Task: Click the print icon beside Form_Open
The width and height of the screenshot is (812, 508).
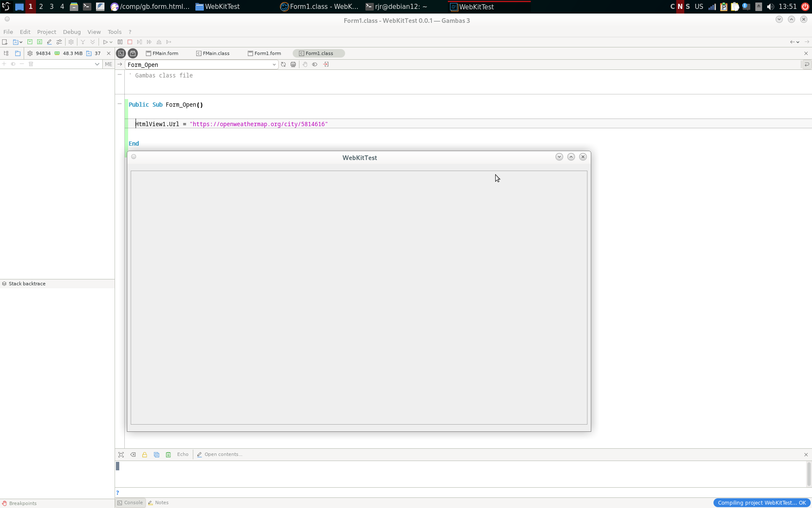Action: coord(293,64)
